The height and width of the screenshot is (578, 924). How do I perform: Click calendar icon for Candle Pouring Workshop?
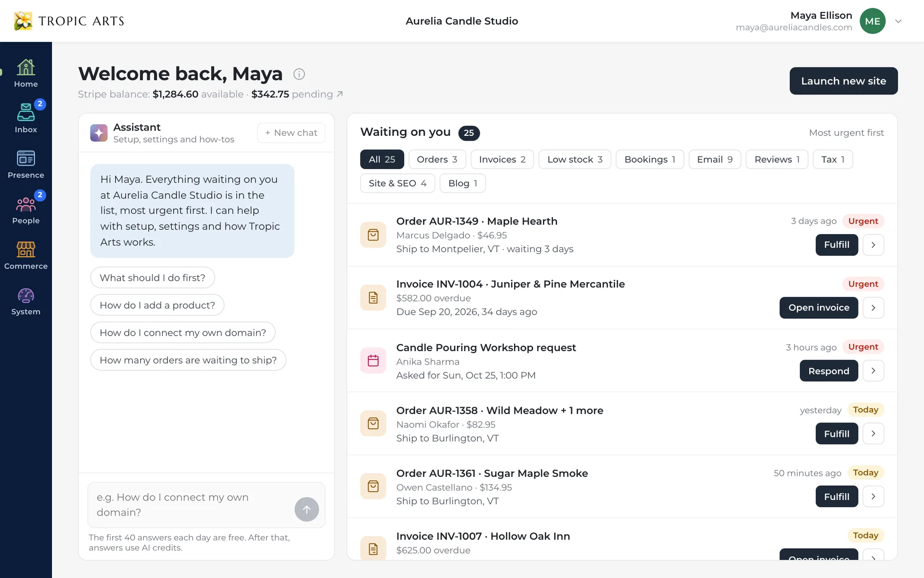point(373,360)
